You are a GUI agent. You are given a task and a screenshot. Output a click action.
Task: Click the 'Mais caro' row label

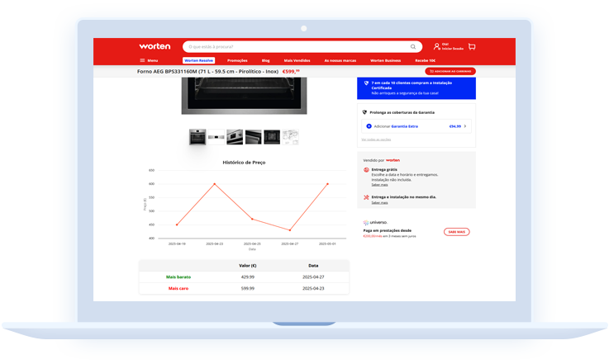pyautogui.click(x=178, y=288)
